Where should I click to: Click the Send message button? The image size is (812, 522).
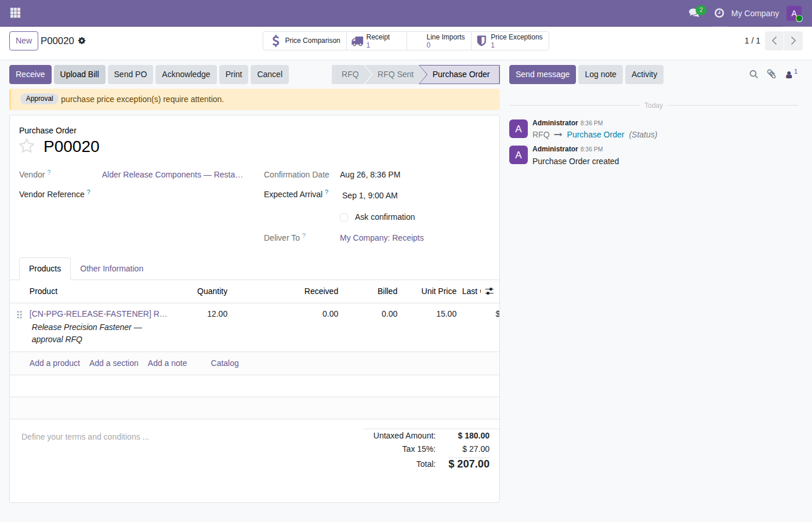pyautogui.click(x=542, y=74)
